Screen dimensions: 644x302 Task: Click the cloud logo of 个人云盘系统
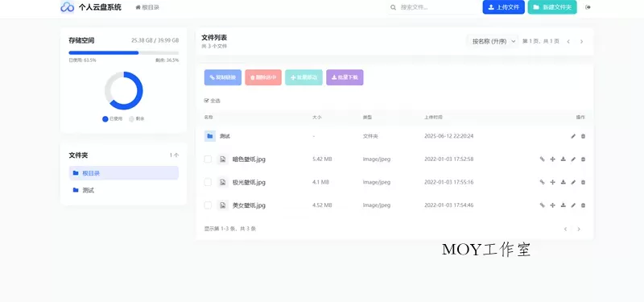[67, 7]
